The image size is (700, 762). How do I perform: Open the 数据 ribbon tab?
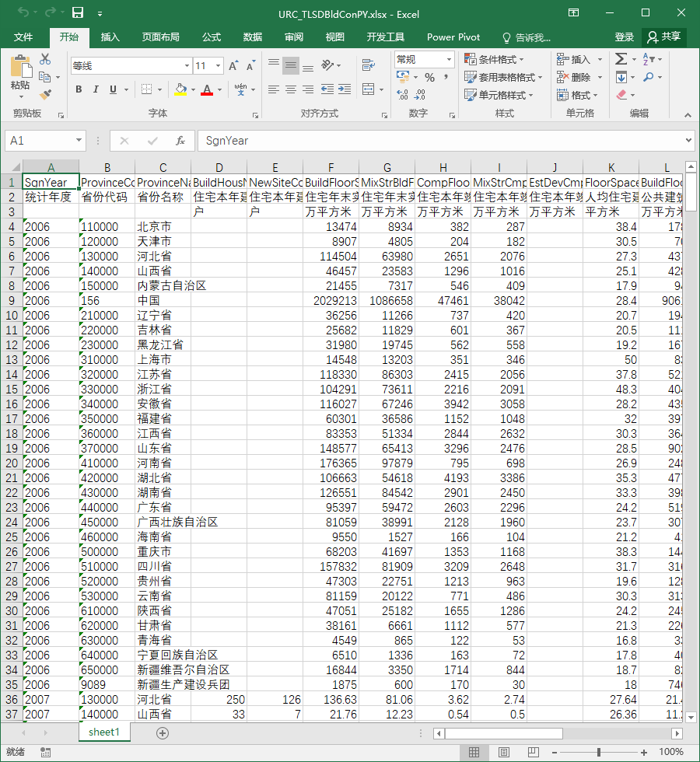point(253,37)
